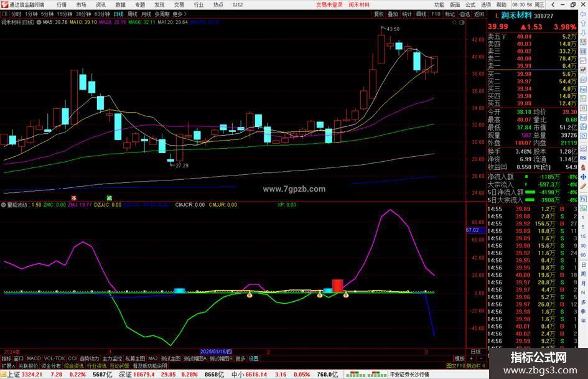Open the 叠加 overlay options
The image size is (588, 379).
(393, 14)
